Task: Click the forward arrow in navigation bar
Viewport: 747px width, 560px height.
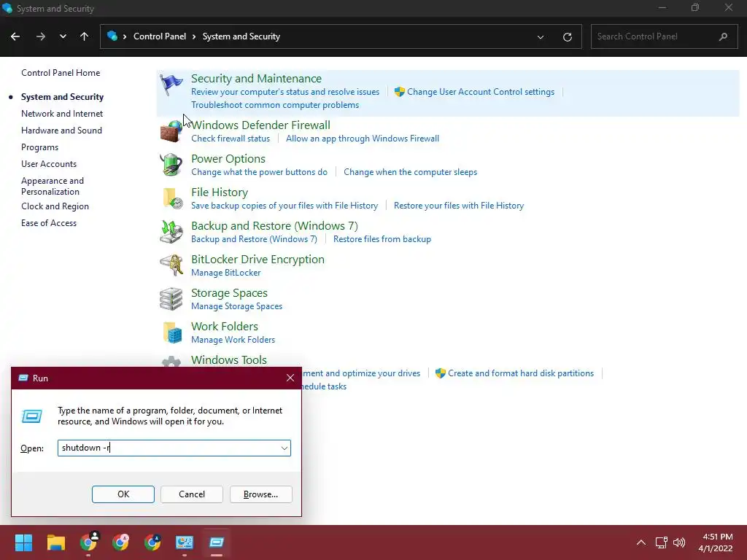Action: 41,36
